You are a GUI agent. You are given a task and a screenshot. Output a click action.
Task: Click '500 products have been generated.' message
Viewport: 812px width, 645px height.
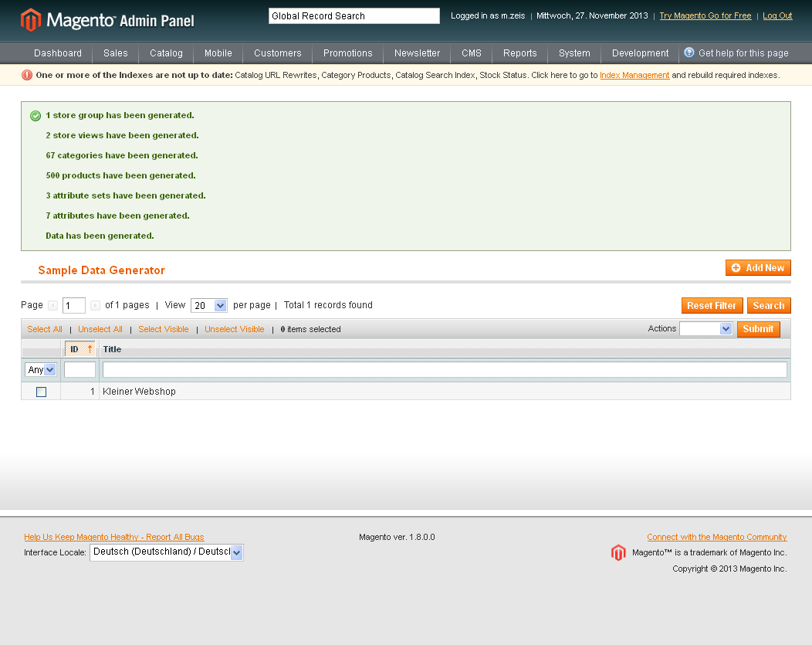tap(120, 175)
